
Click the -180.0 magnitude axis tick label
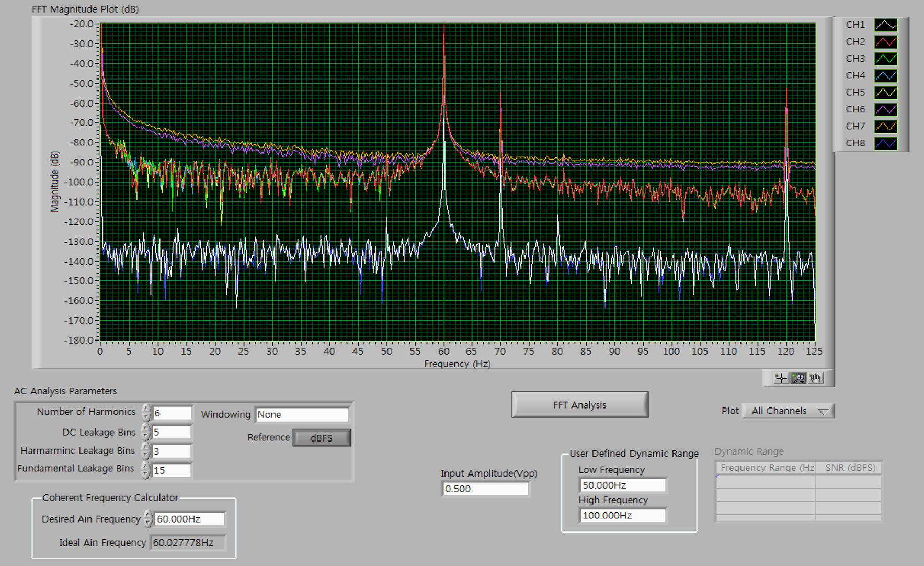[79, 340]
